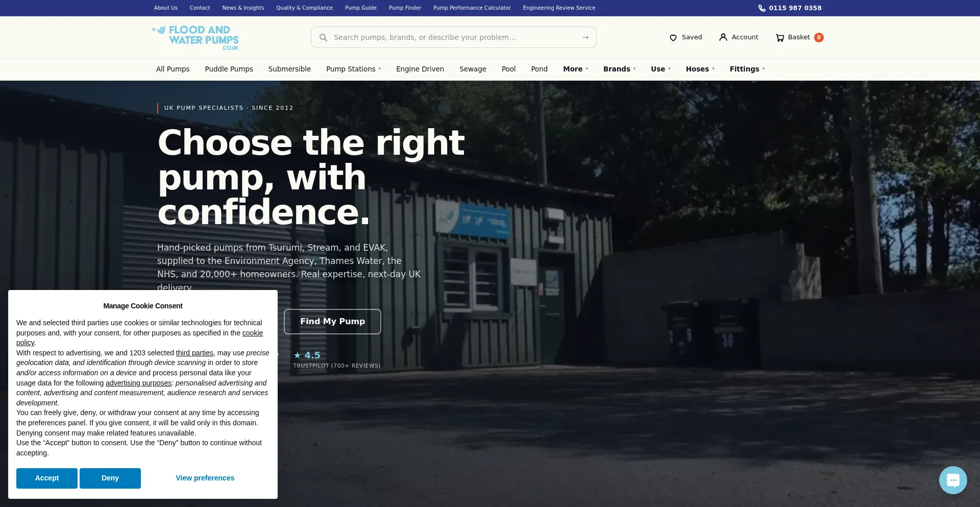Viewport: 980px width, 507px height.
Task: Open the Submersible category
Action: tap(289, 69)
